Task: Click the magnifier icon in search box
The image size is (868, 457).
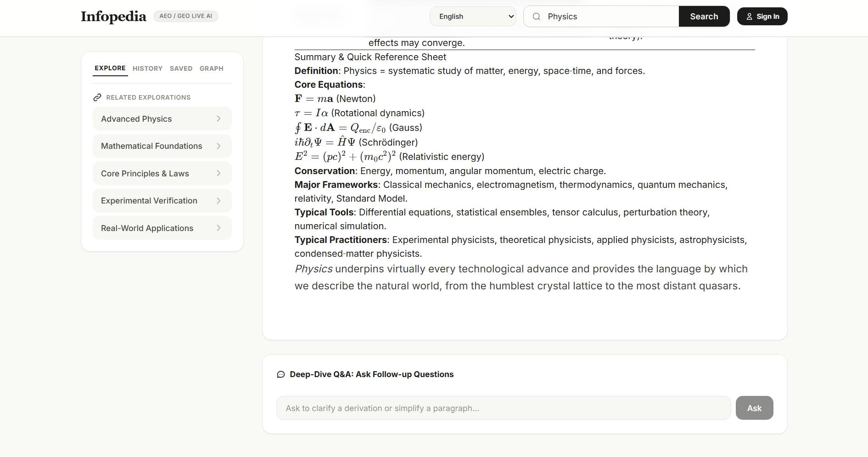Action: (536, 17)
